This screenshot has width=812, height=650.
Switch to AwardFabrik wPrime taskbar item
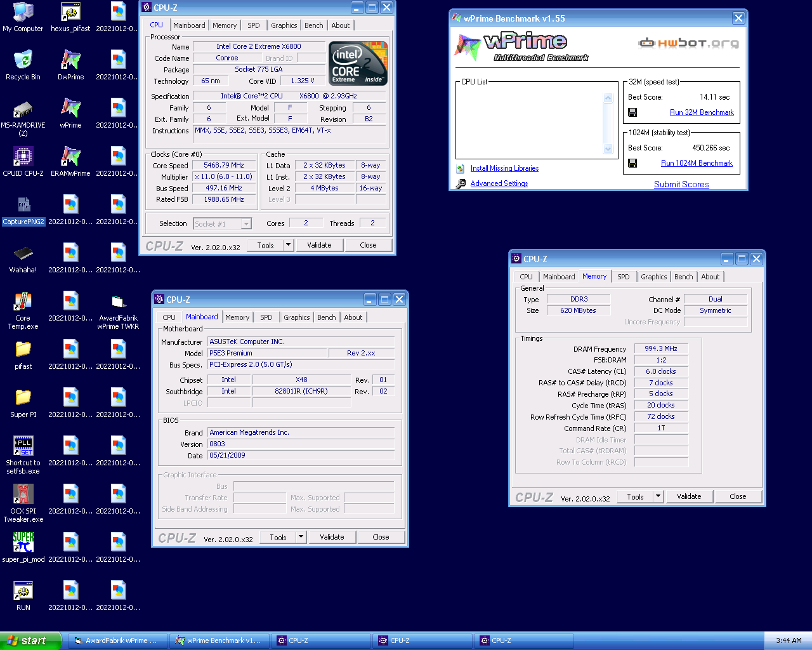[117, 640]
